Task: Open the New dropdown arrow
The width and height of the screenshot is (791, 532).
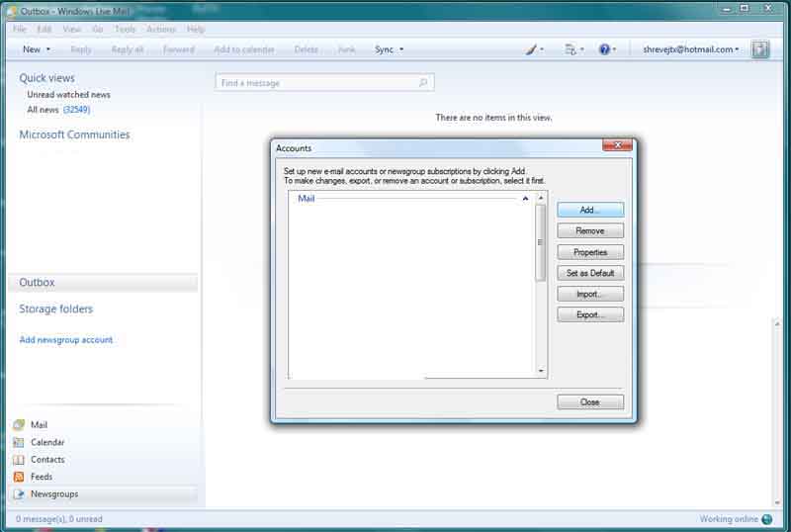Action: [48, 49]
